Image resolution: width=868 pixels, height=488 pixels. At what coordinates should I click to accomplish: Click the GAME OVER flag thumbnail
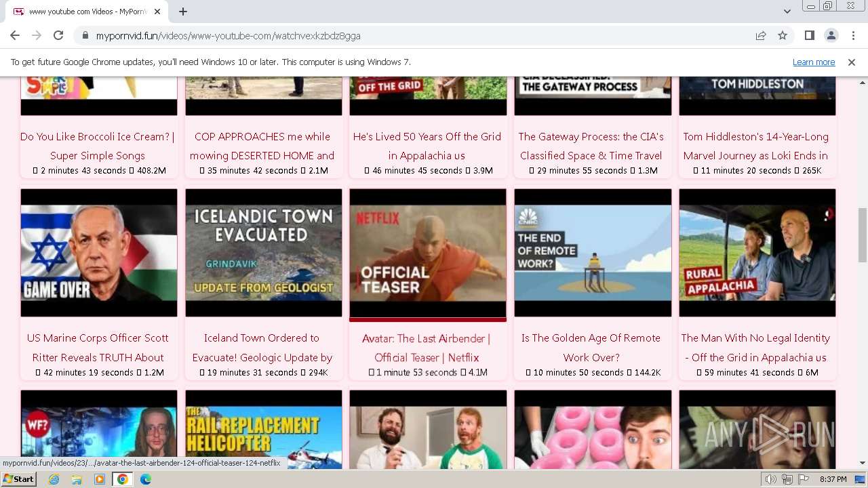tap(99, 253)
